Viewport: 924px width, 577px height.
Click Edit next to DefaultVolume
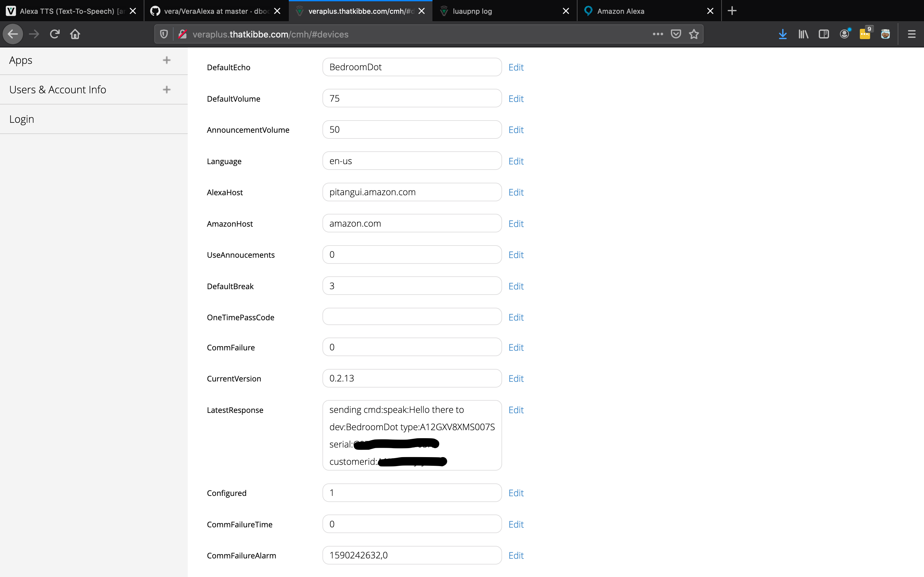point(516,99)
